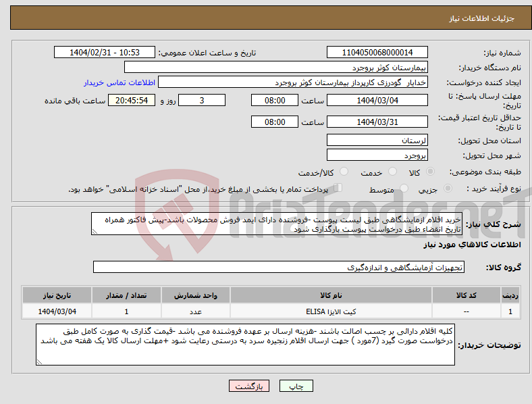The image size is (532, 404).
Task: Click the remaining time field 20:45:54
Action: click(x=132, y=100)
